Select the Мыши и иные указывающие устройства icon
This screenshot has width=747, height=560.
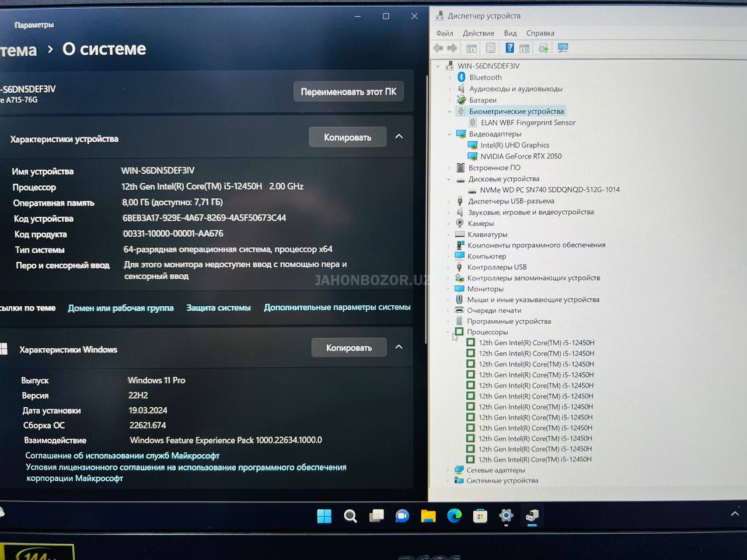click(459, 299)
